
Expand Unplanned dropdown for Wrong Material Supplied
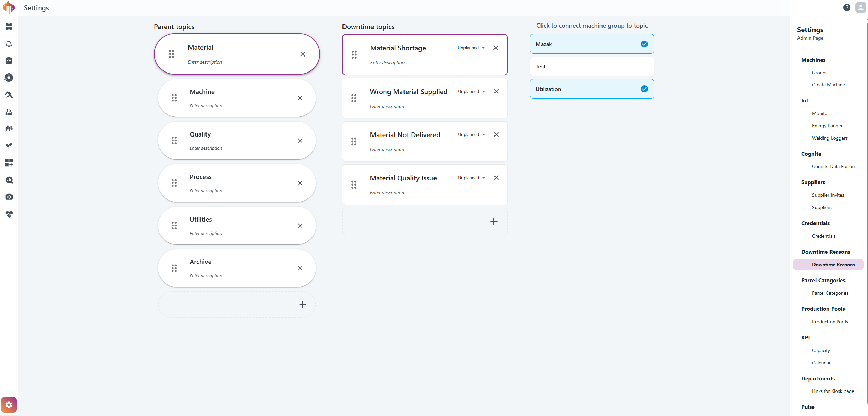coord(471,92)
